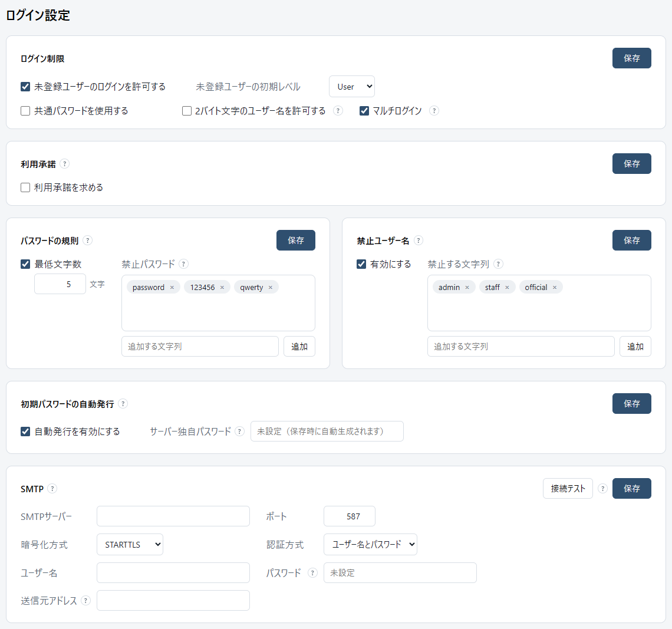Show help for 禁止する文字列 label
The width and height of the screenshot is (672, 629).
[x=498, y=264]
